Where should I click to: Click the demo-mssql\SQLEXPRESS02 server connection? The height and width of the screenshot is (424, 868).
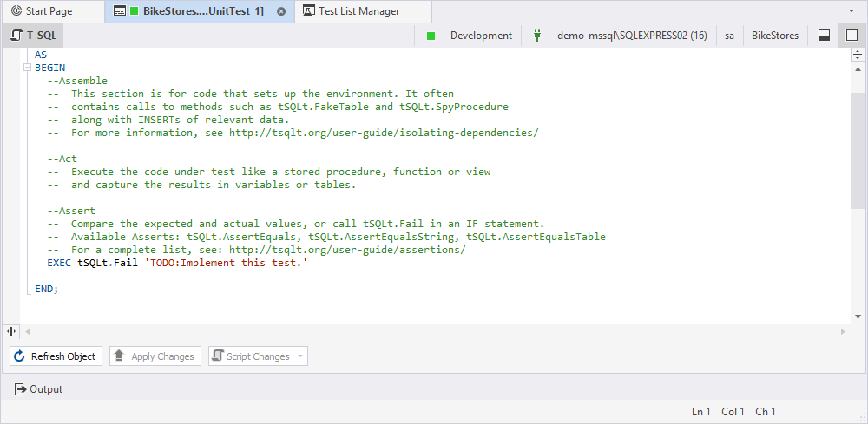tap(631, 36)
